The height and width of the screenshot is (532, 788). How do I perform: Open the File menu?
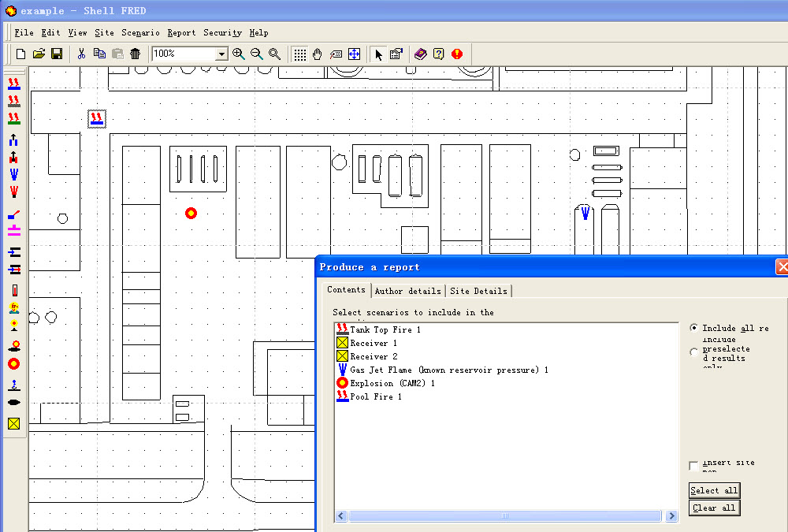click(x=24, y=32)
